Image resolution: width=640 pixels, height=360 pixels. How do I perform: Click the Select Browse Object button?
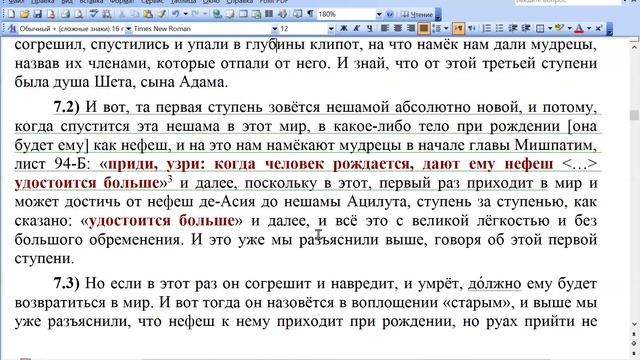634,343
